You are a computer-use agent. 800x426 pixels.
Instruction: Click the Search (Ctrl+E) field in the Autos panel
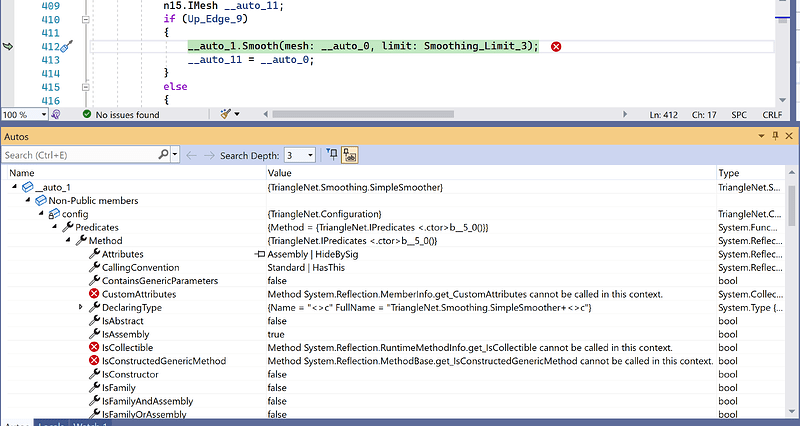tap(80, 155)
